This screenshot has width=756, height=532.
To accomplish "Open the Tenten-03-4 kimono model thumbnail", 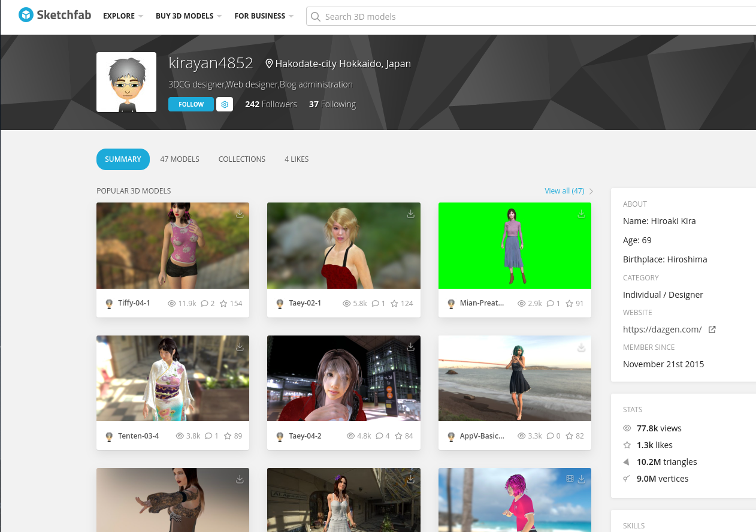I will tap(173, 378).
